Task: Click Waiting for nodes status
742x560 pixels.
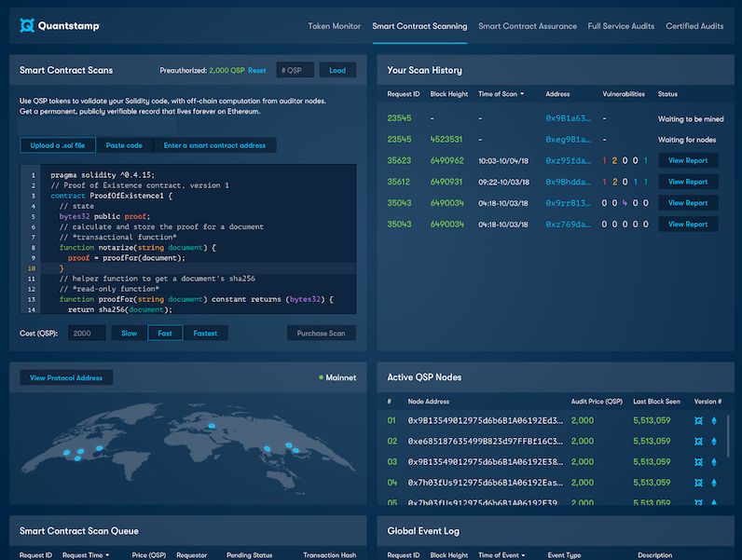Action: pyautogui.click(x=687, y=140)
